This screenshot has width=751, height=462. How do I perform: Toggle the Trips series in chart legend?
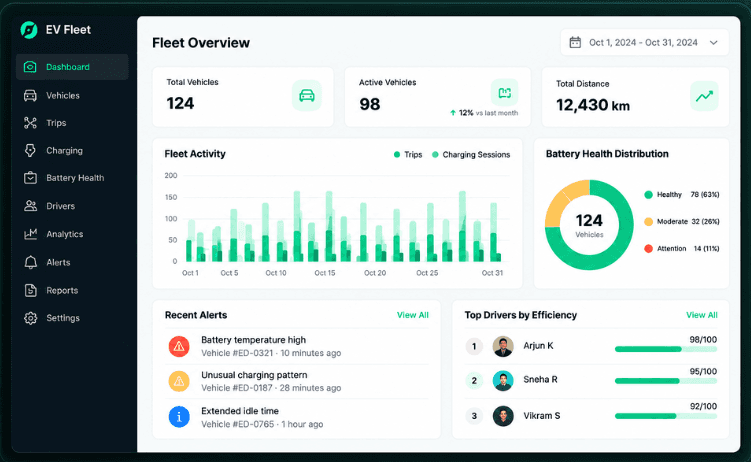[408, 155]
